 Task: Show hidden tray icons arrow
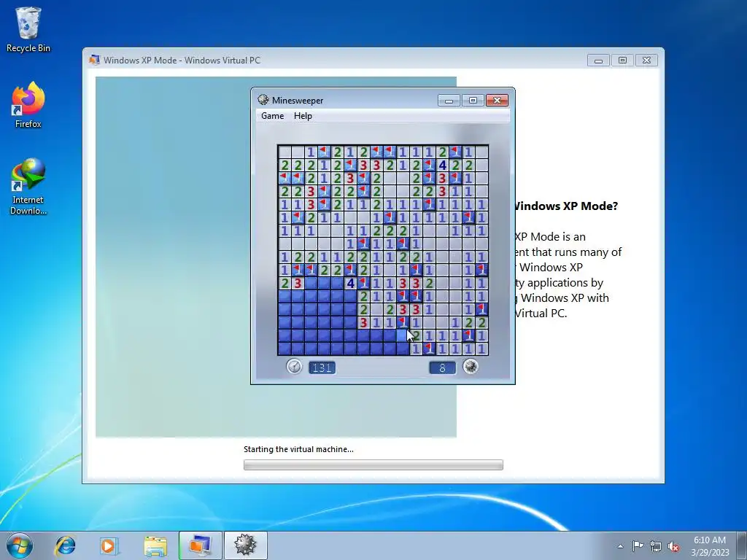click(x=620, y=546)
